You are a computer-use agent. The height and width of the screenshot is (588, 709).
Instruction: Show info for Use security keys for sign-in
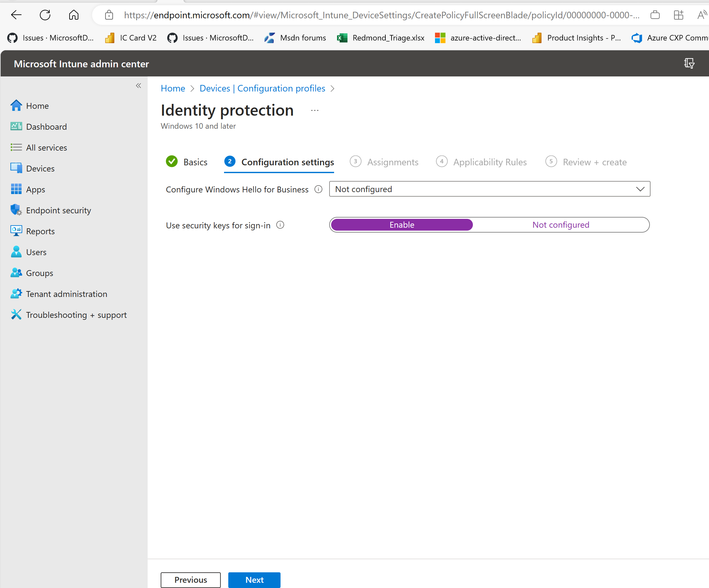[280, 225]
